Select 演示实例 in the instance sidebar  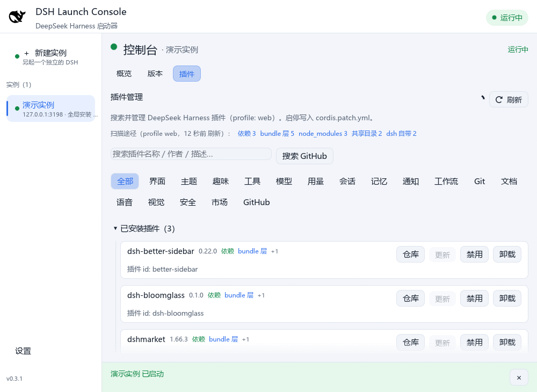(50, 108)
